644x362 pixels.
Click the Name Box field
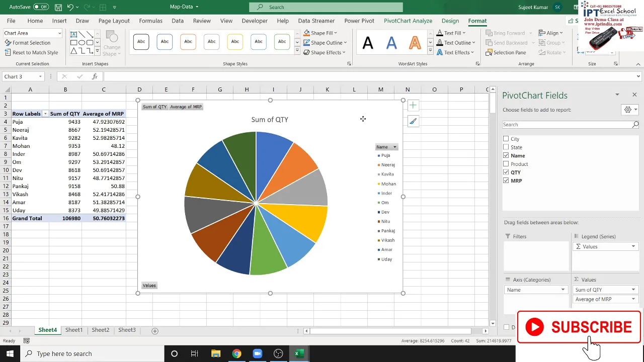[24, 76]
